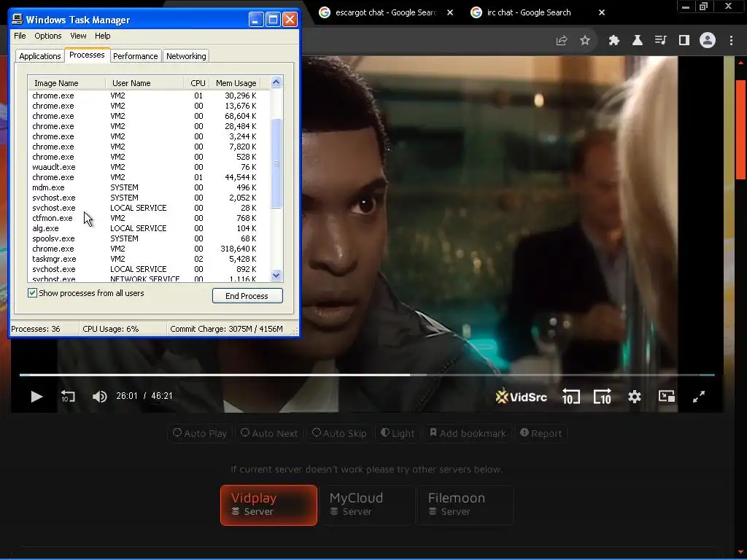Close the escargot chat tab
Screen dimensions: 747x560
450,12
